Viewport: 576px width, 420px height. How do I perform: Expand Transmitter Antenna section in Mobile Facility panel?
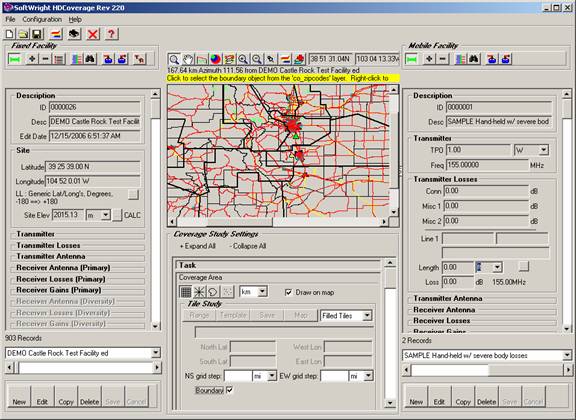[448, 298]
